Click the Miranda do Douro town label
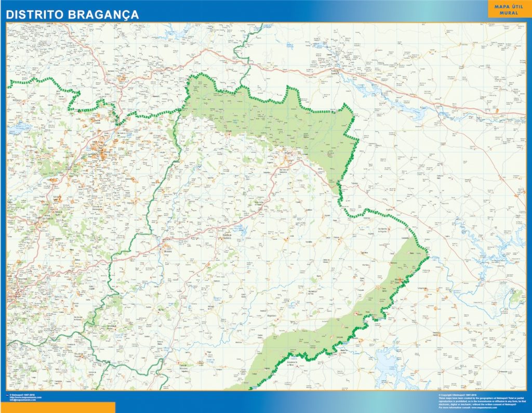The width and height of the screenshot is (532, 413). (398, 281)
